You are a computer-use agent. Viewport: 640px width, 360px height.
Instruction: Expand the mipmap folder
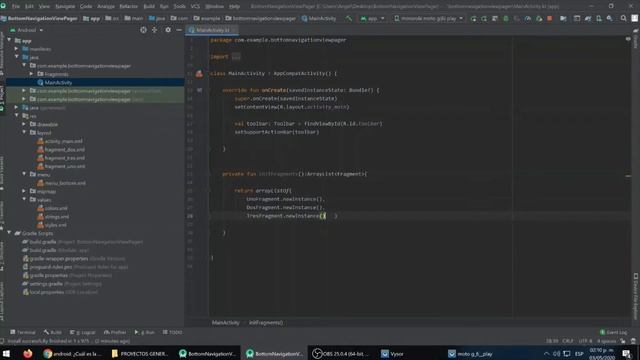tap(24, 191)
